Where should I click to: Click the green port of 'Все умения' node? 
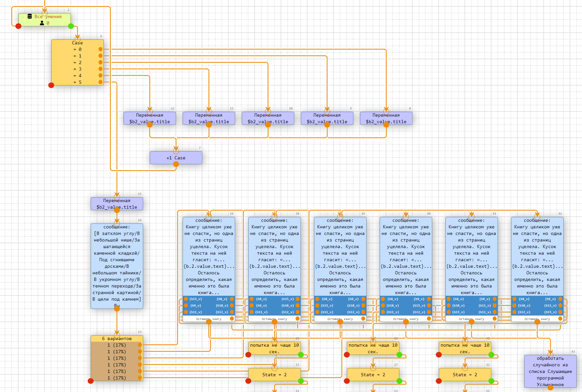point(71,26)
